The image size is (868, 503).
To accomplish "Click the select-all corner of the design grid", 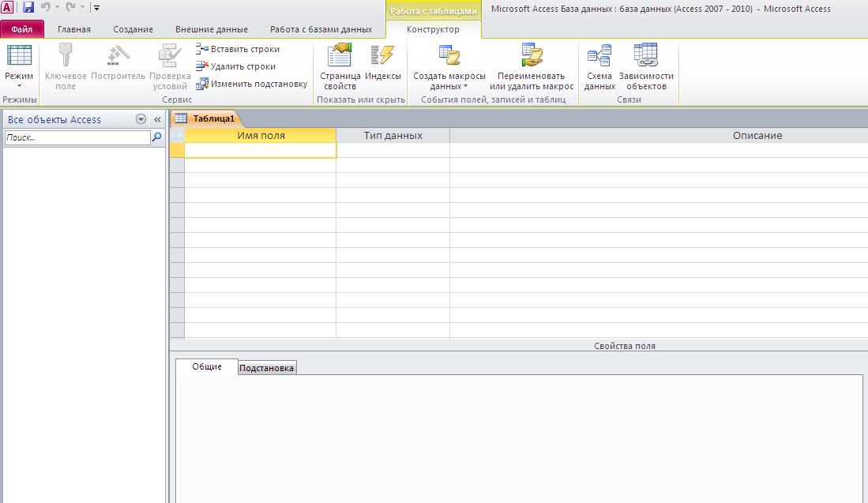I will pyautogui.click(x=177, y=136).
